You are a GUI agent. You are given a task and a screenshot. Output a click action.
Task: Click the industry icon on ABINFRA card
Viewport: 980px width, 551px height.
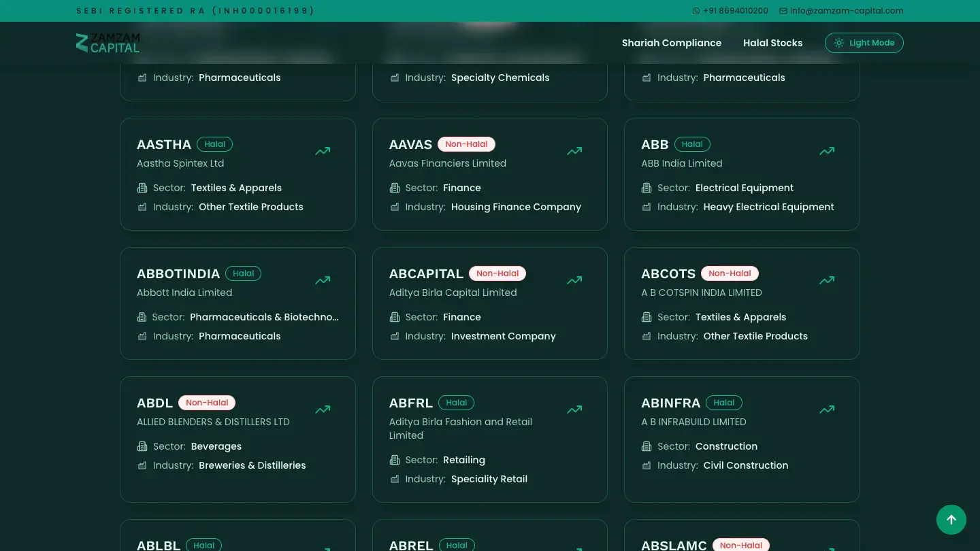click(647, 465)
